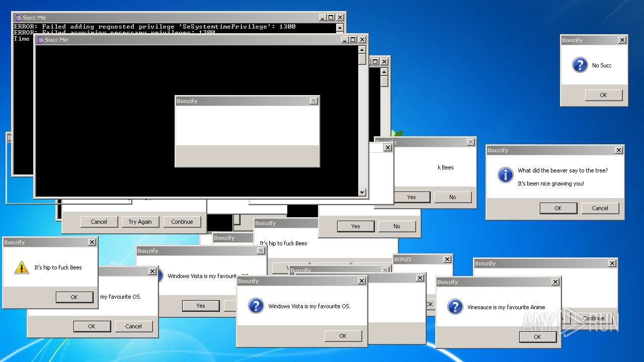Click question icon in Vinesauce Anime dialog
This screenshot has height=362, width=644.
(455, 307)
